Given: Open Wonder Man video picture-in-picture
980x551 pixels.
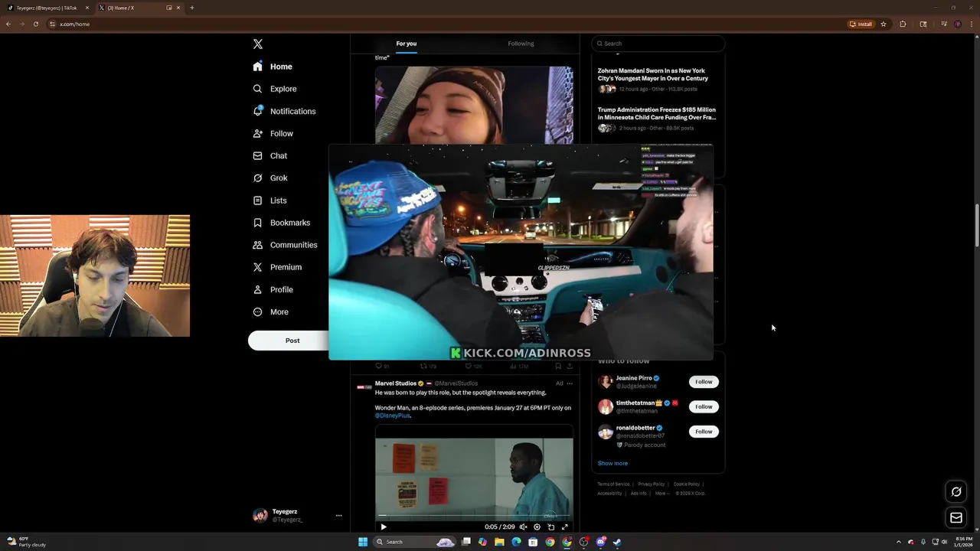Looking at the screenshot, I should [550, 527].
